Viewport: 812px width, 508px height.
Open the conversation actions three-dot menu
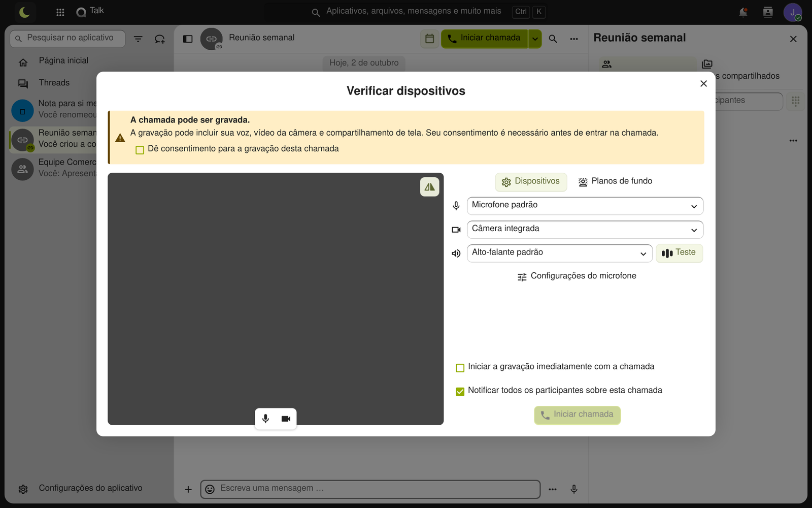[x=574, y=39]
